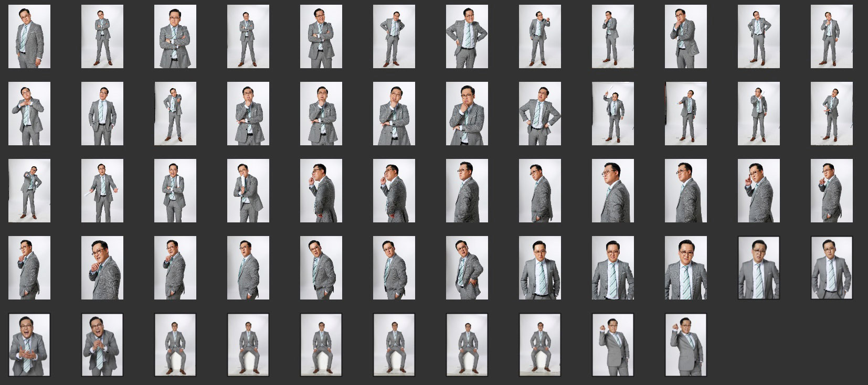Open the ninth second-row photo, paper raised overhead

click(613, 113)
